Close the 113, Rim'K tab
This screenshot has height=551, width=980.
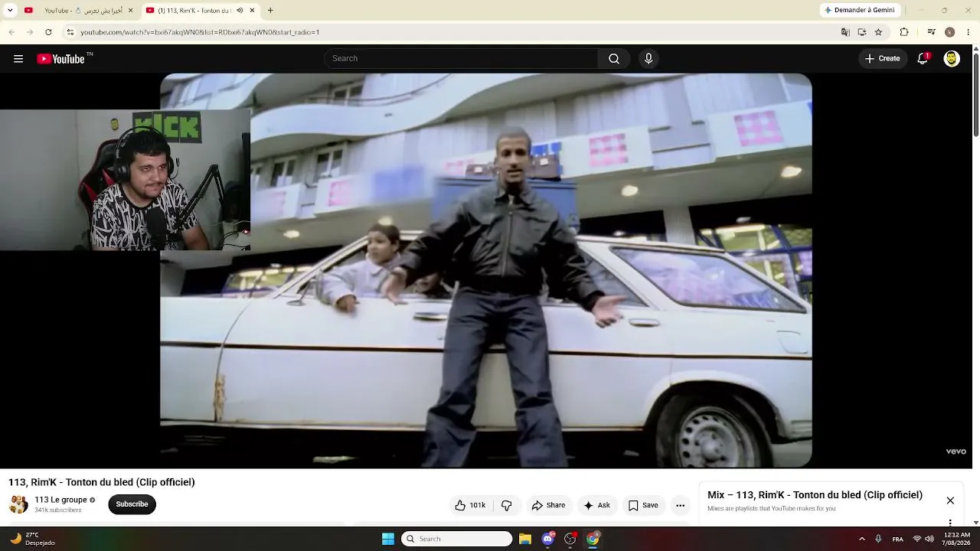pyautogui.click(x=252, y=11)
